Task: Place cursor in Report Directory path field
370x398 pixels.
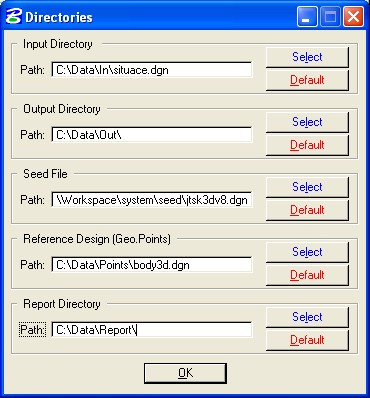Action: tap(152, 330)
